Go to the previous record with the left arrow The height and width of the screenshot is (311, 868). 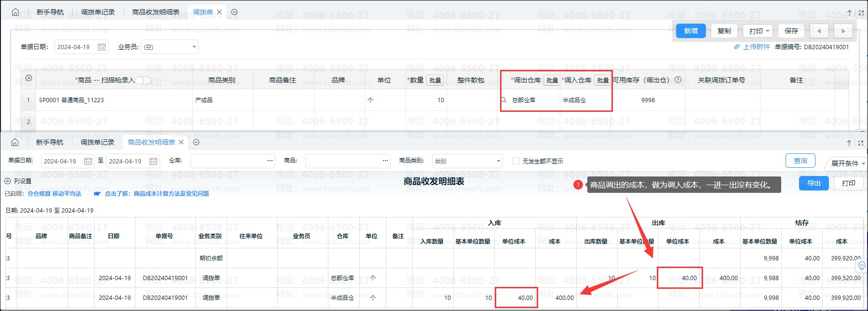pyautogui.click(x=819, y=31)
